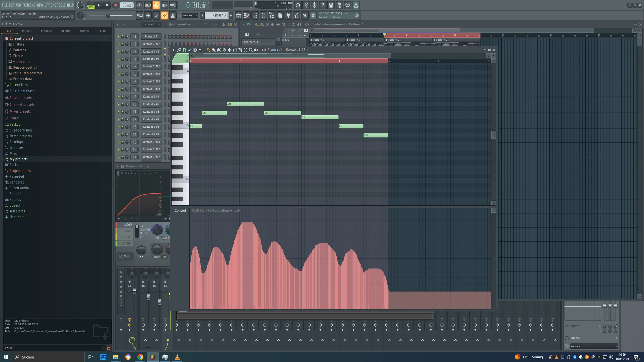644x362 pixels.
Task: Open the Piano roll options arrow menu
Action: pyautogui.click(x=174, y=50)
